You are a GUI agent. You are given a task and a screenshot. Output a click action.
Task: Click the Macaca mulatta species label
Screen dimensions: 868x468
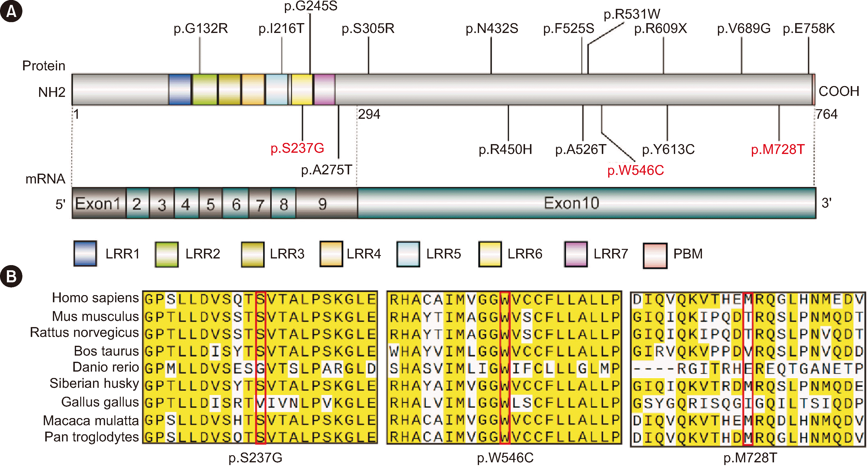91,421
